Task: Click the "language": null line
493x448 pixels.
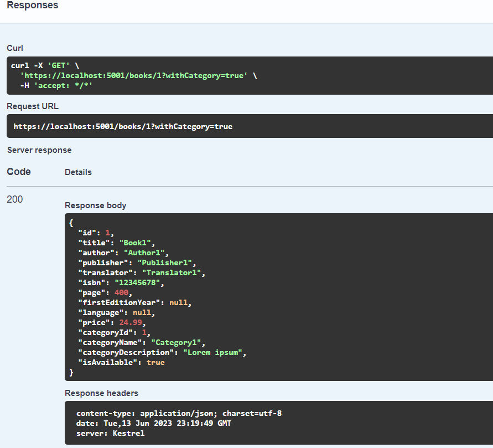Action: (x=116, y=312)
